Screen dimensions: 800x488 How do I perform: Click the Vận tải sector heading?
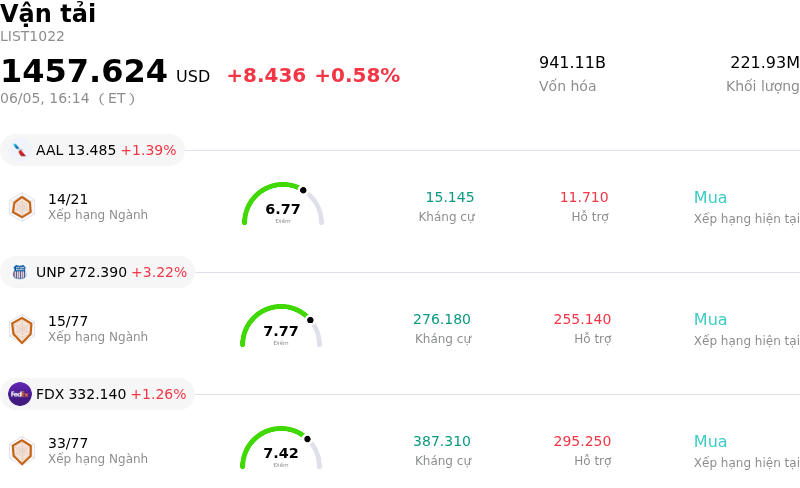[47, 13]
